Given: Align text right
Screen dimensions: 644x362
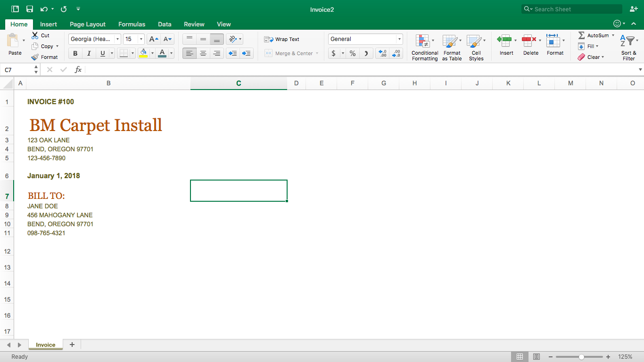Looking at the screenshot, I should [217, 53].
